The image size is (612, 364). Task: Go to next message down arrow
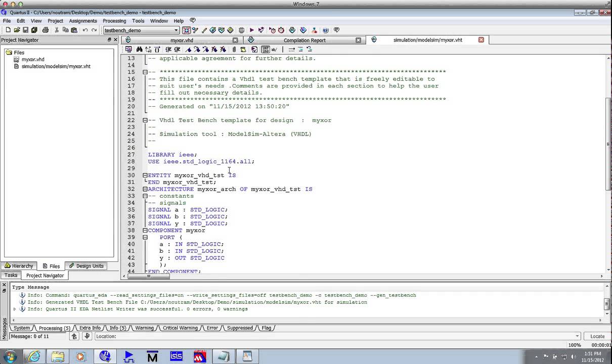(x=86, y=336)
